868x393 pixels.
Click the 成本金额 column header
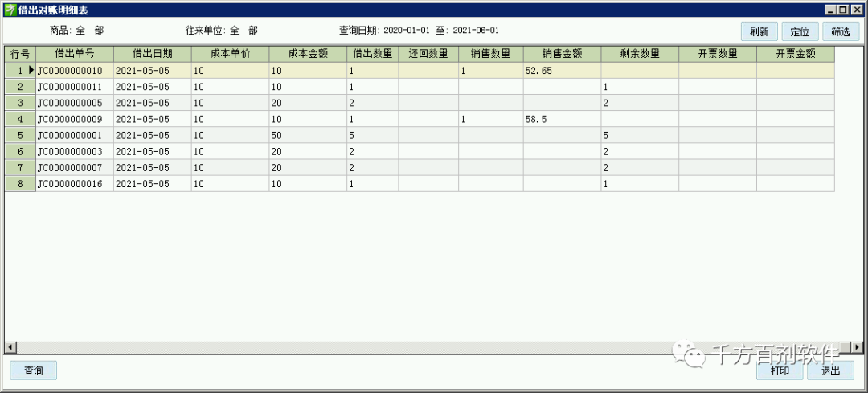click(x=307, y=54)
